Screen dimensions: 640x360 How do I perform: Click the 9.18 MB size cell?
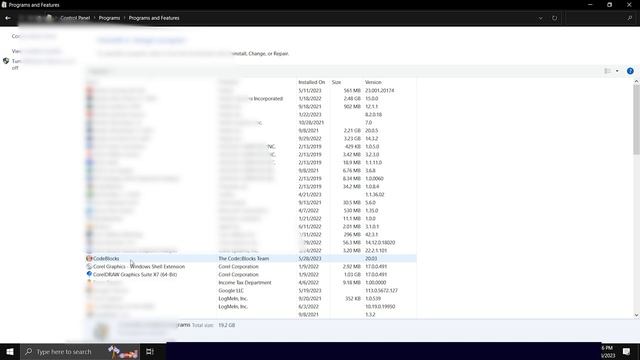[x=352, y=282]
